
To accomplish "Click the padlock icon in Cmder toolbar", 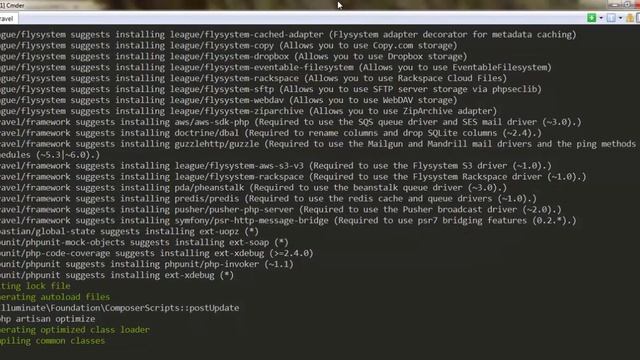I will click(x=630, y=18).
